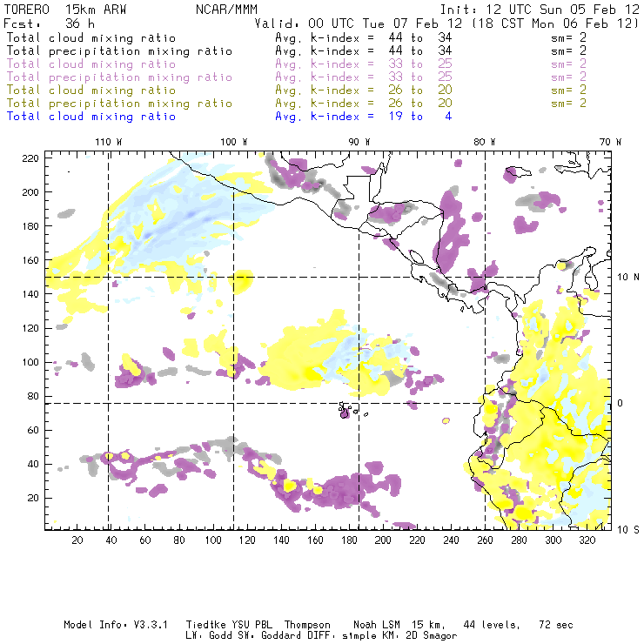
Task: Click 'YSU PBL' in the model info footer
Action: click(x=252, y=625)
